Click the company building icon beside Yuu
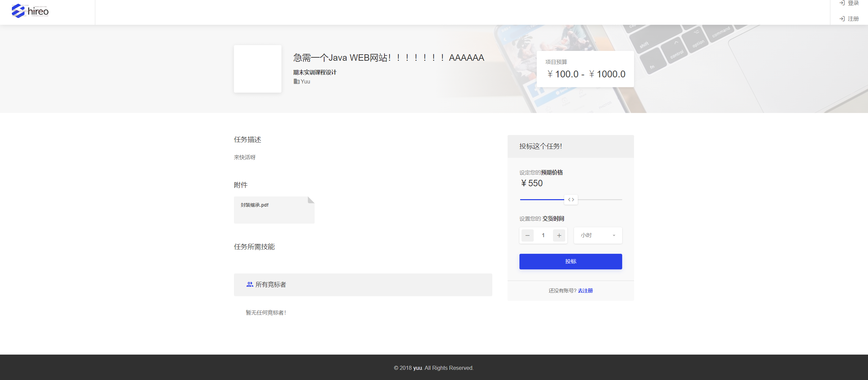Image resolution: width=868 pixels, height=380 pixels. (296, 81)
